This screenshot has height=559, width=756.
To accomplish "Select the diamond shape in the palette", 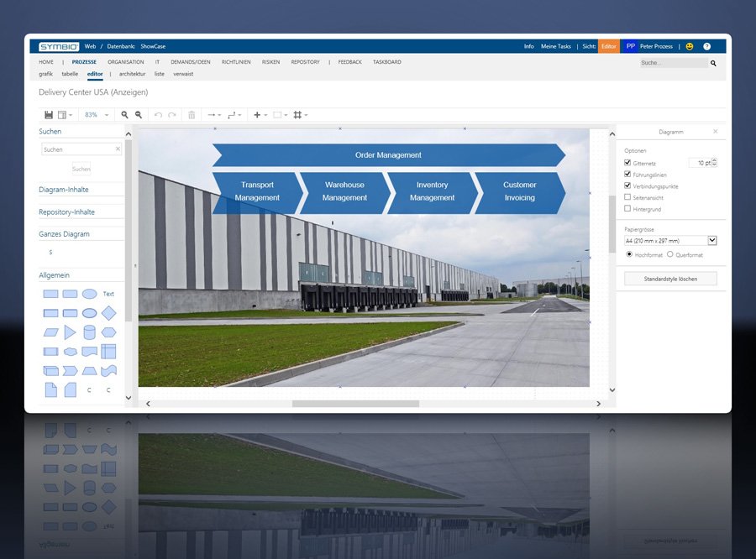I will [109, 313].
